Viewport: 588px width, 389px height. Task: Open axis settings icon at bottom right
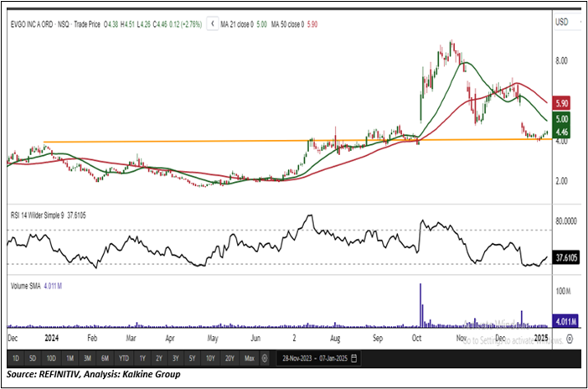570,339
